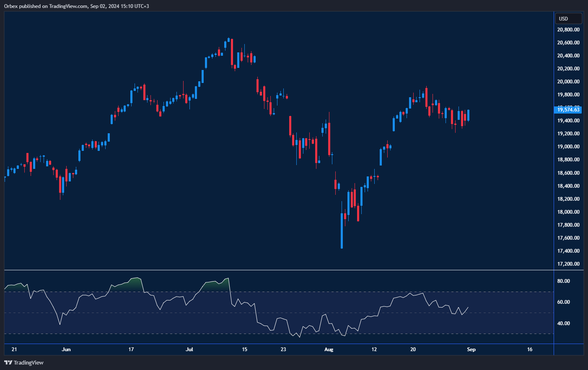Click the TradingView logo icon
The height and width of the screenshot is (370, 588).
[x=8, y=362]
